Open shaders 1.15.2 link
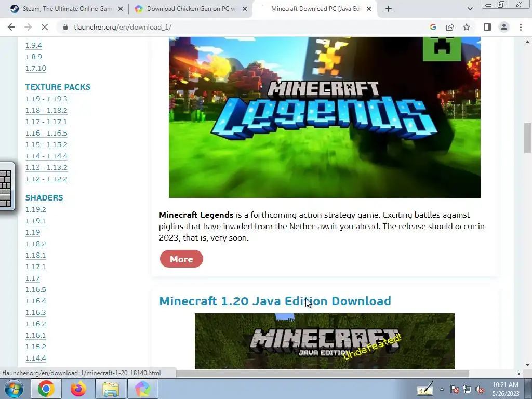Viewport: 532px width, 399px height. point(36,347)
